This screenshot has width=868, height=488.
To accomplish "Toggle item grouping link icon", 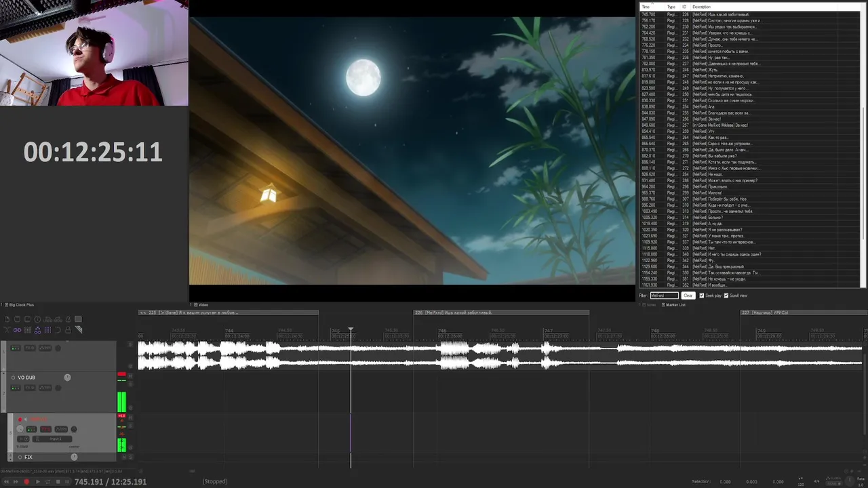I will point(18,330).
